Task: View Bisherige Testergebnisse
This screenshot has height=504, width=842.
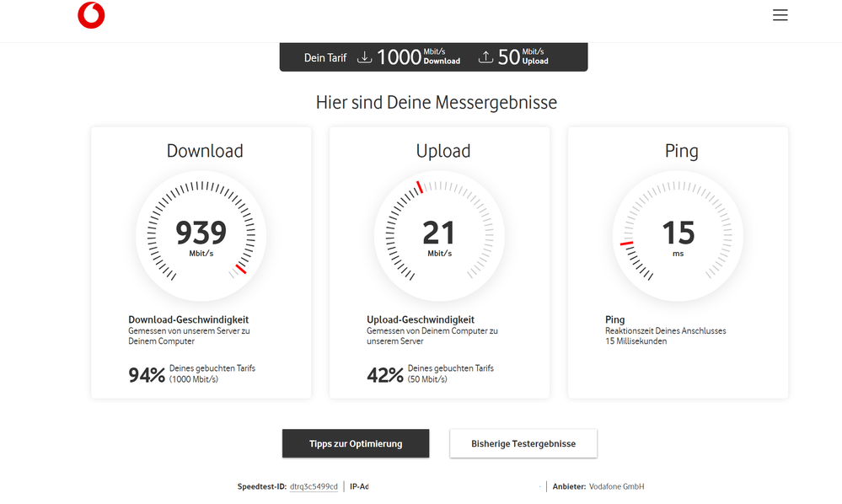Action: click(523, 443)
